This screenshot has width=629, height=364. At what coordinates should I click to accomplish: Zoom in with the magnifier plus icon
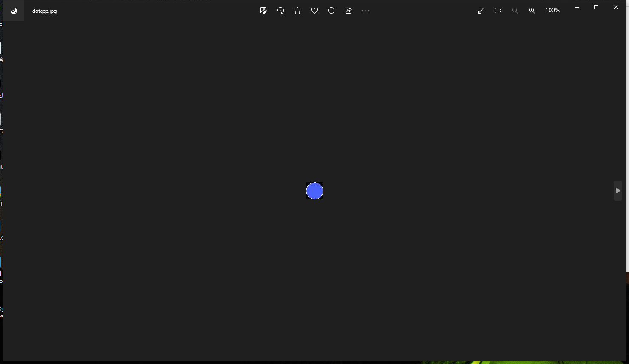(532, 11)
